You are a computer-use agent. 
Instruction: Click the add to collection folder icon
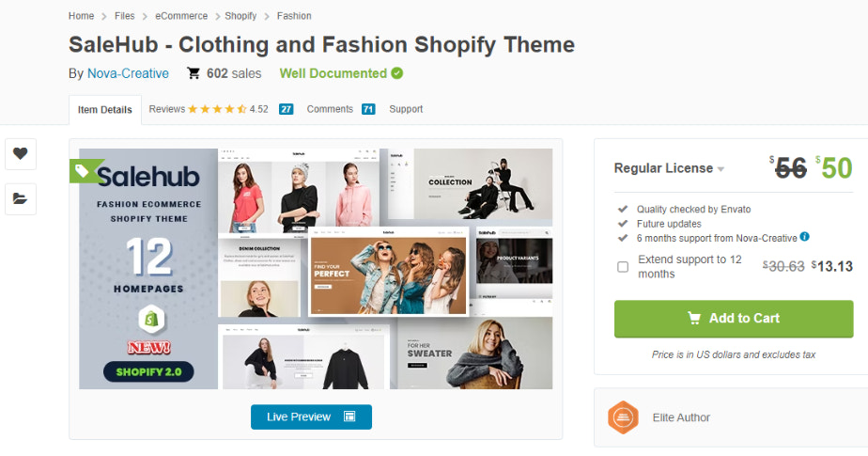pyautogui.click(x=21, y=198)
